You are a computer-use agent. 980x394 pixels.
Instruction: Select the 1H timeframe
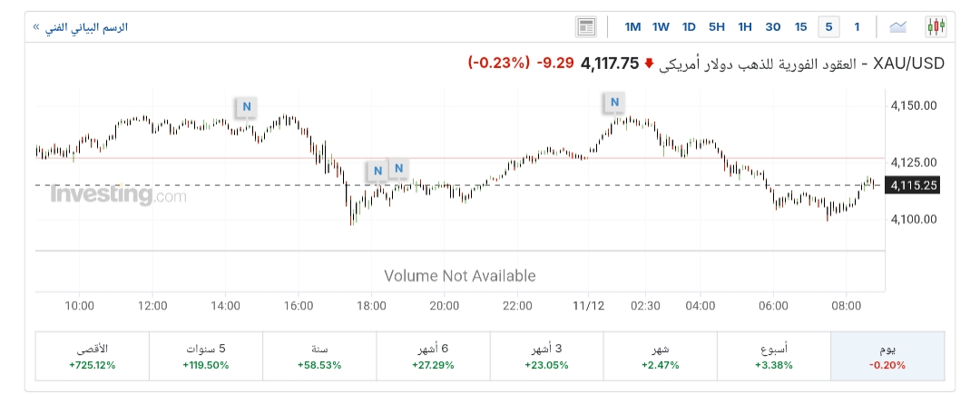745,26
